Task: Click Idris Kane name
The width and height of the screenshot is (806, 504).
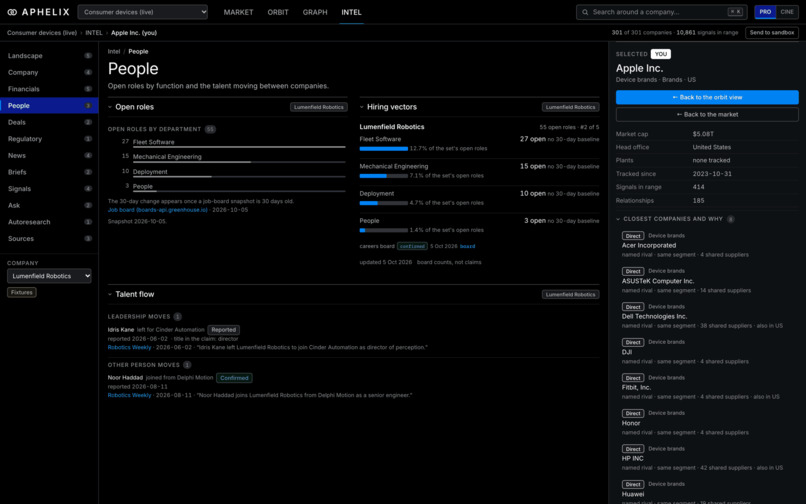Action: [x=121, y=330]
